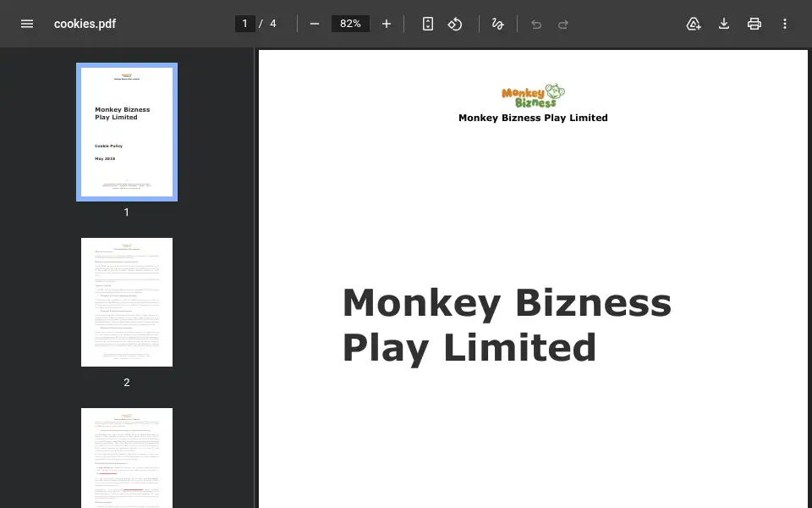Click the small Monkey Bizness Play Limited header
This screenshot has width=812, height=508.
coord(533,119)
